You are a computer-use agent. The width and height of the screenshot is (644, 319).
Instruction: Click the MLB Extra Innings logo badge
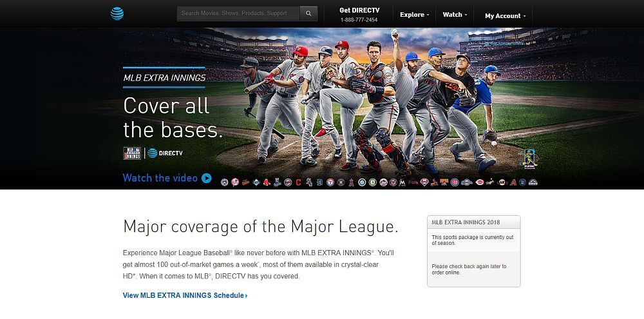point(132,153)
